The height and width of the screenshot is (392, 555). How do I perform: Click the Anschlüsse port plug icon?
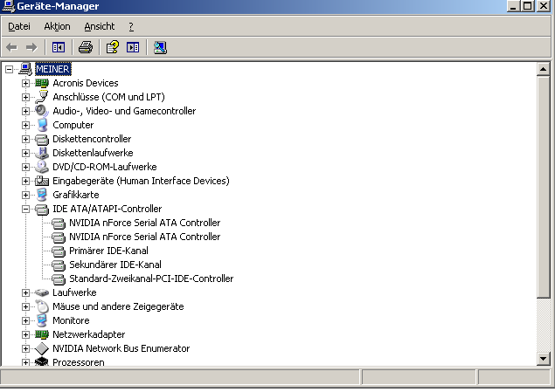(x=42, y=97)
